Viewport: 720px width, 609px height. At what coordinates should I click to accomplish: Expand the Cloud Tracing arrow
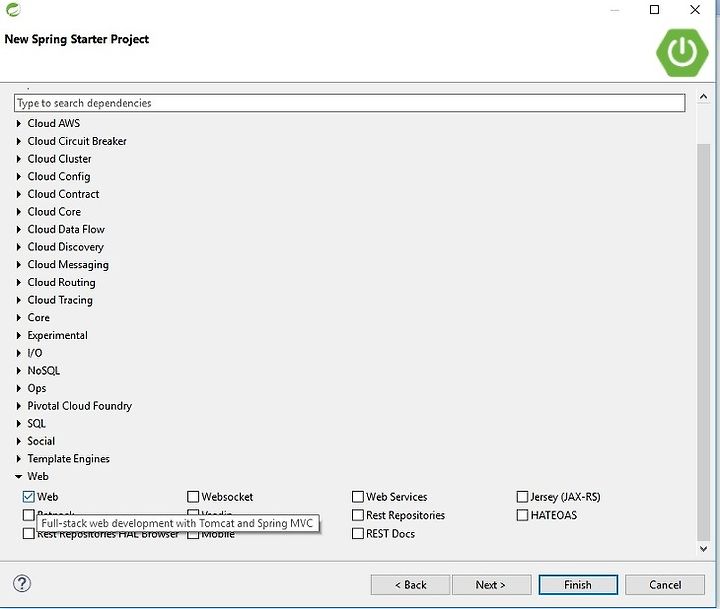pyautogui.click(x=18, y=300)
